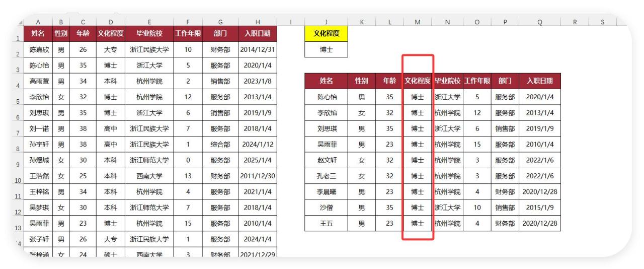Click the date cell 2023/1/8
This screenshot has width=644, height=269.
[x=258, y=81]
